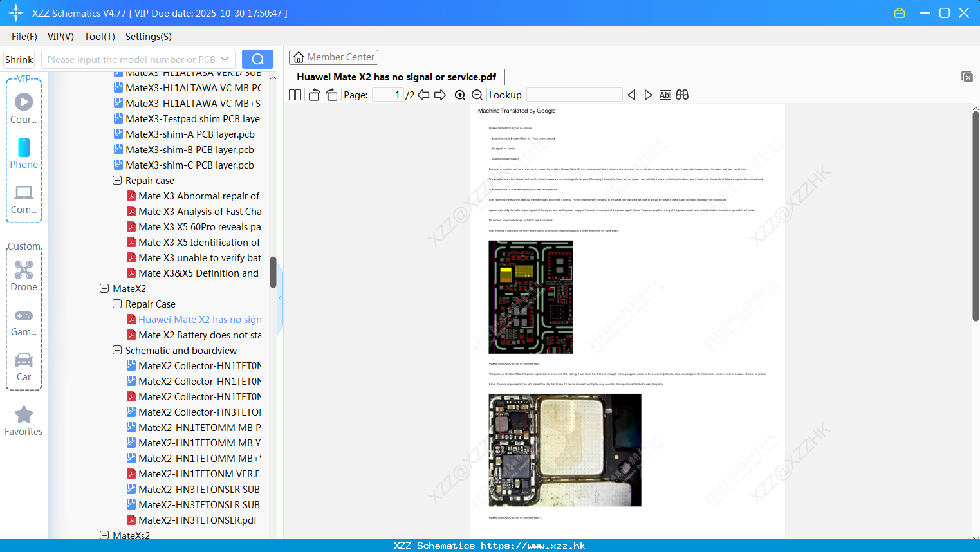Image resolution: width=980 pixels, height=552 pixels.
Task: Open Mate X3 unable to verify battery PDF
Action: [x=194, y=258]
